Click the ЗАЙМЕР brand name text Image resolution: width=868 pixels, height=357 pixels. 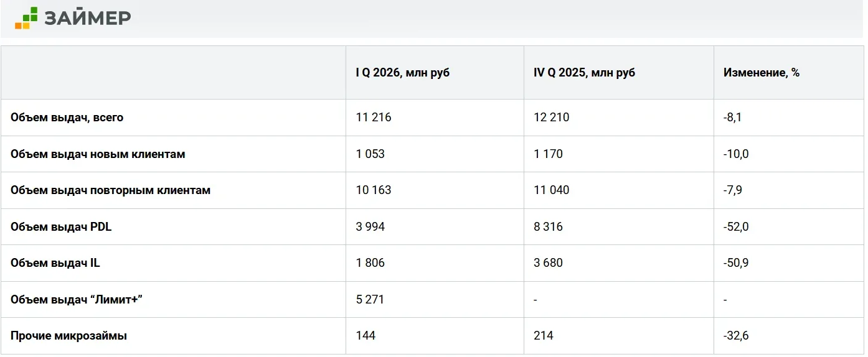pyautogui.click(x=88, y=18)
